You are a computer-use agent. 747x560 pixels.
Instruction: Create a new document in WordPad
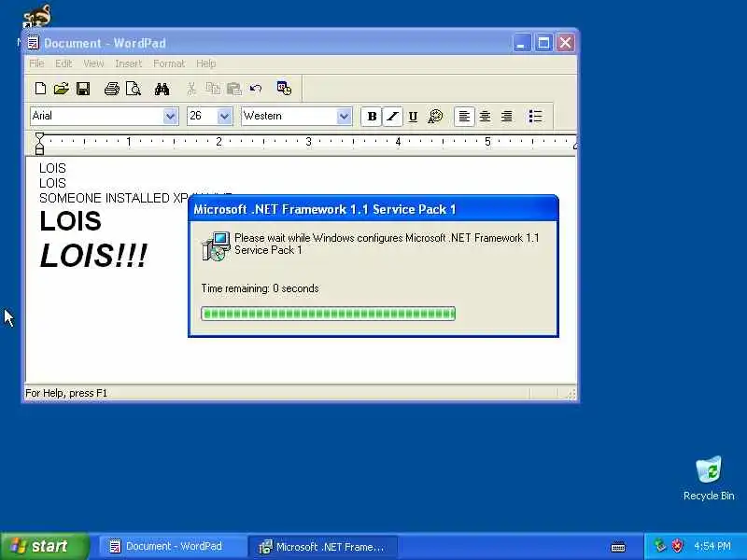click(40, 89)
